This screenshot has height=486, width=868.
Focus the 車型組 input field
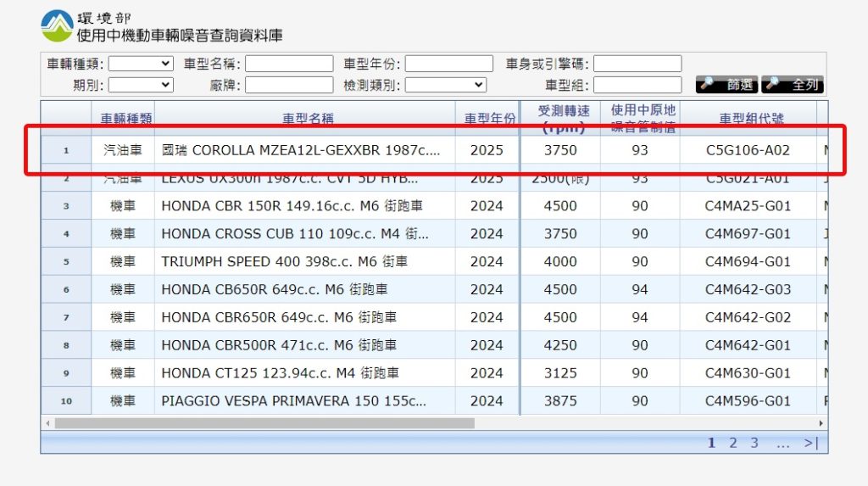click(637, 85)
